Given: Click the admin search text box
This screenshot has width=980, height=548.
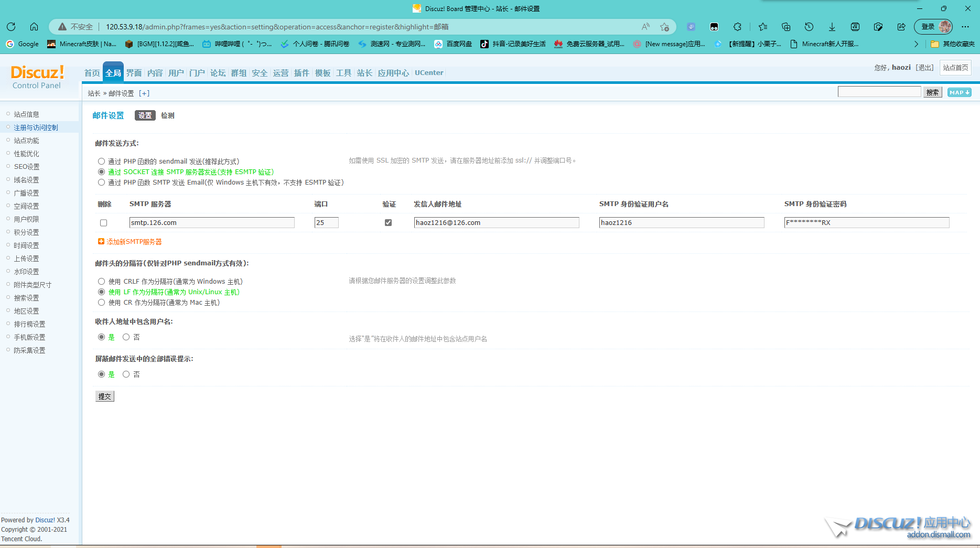Looking at the screenshot, I should (879, 92).
